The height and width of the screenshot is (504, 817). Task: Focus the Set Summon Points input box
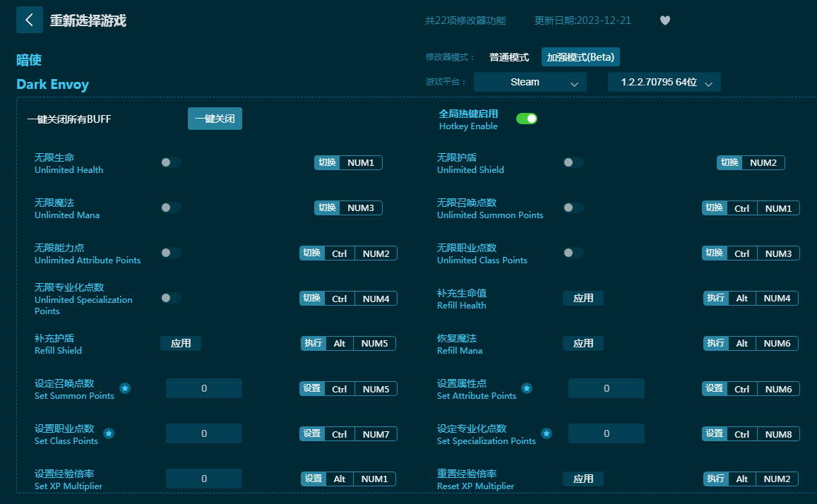pyautogui.click(x=204, y=388)
